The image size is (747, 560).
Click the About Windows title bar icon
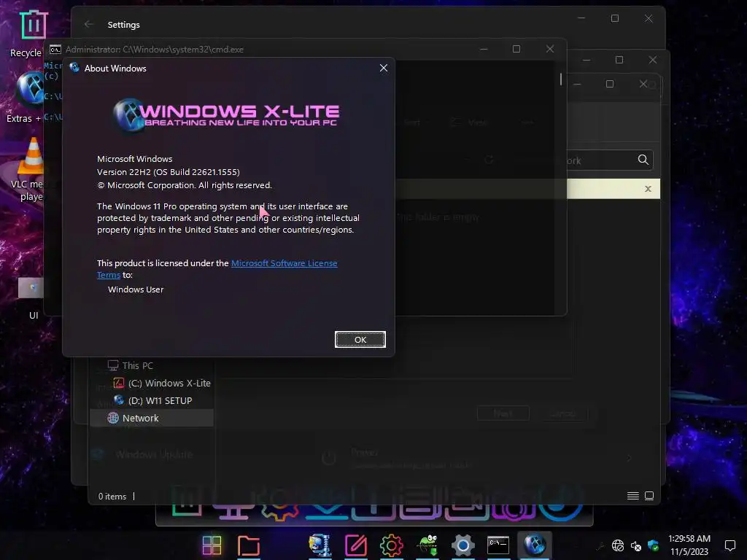[74, 68]
